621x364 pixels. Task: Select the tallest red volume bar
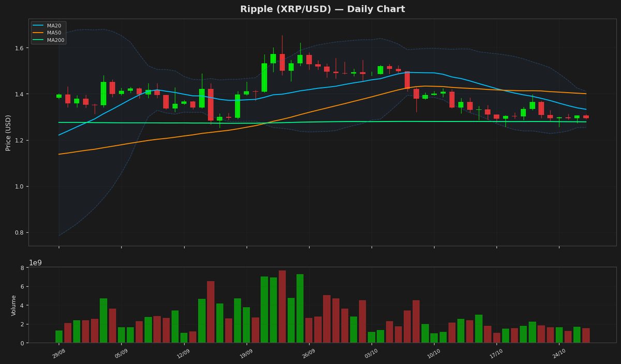click(x=282, y=307)
